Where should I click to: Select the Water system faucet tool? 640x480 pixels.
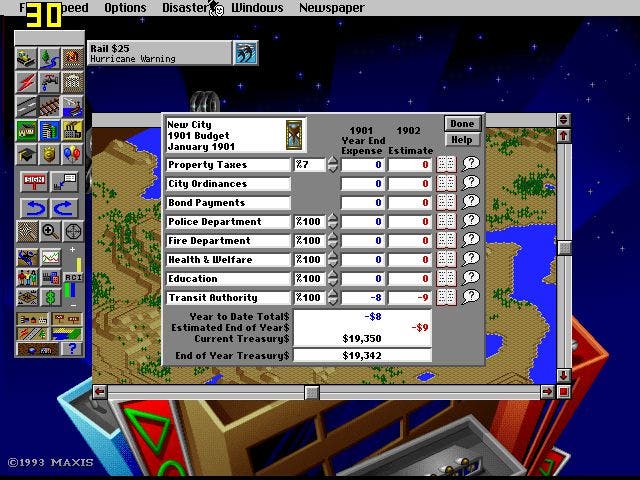click(x=49, y=82)
